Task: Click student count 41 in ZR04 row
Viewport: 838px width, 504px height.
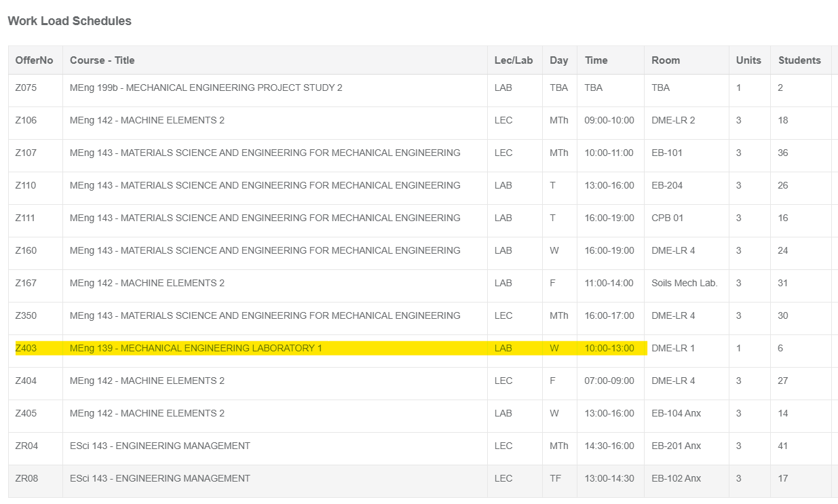Action: coord(783,446)
